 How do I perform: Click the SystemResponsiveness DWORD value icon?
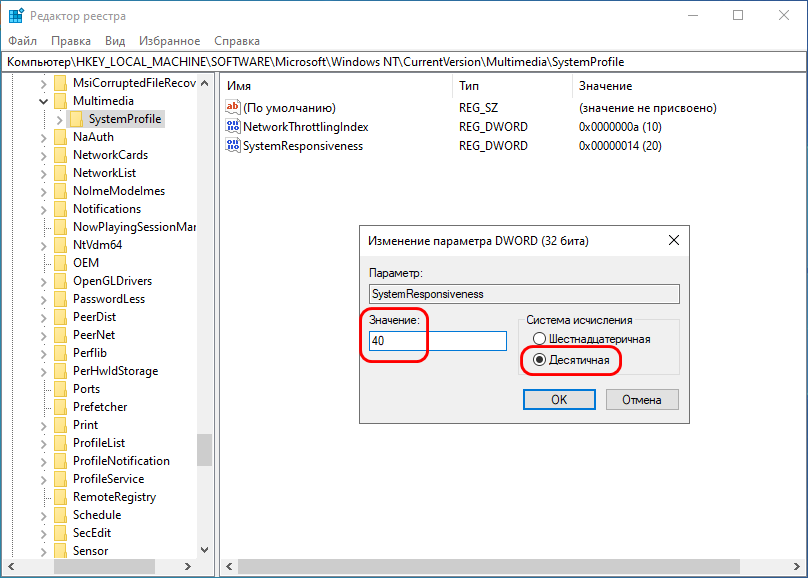coord(234,146)
